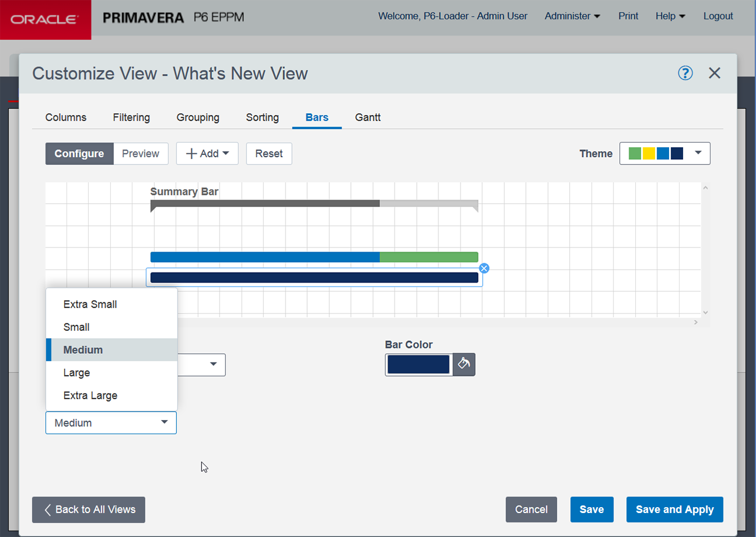Switch to Configure mode

coord(79,154)
